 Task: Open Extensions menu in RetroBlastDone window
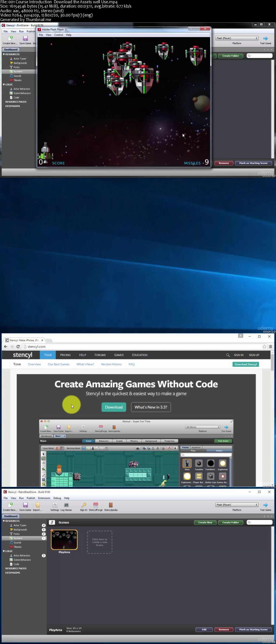pyautogui.click(x=44, y=498)
